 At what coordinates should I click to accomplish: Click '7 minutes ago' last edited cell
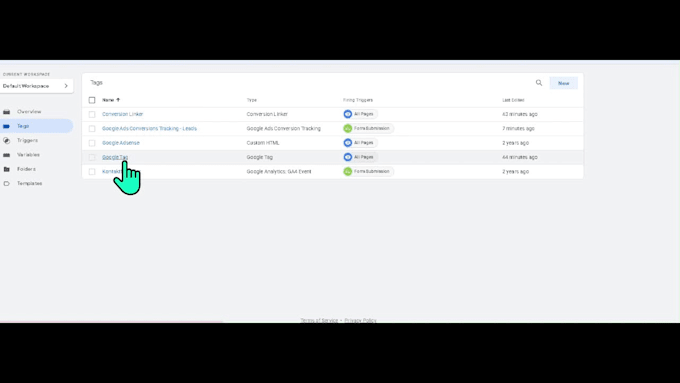pos(518,128)
